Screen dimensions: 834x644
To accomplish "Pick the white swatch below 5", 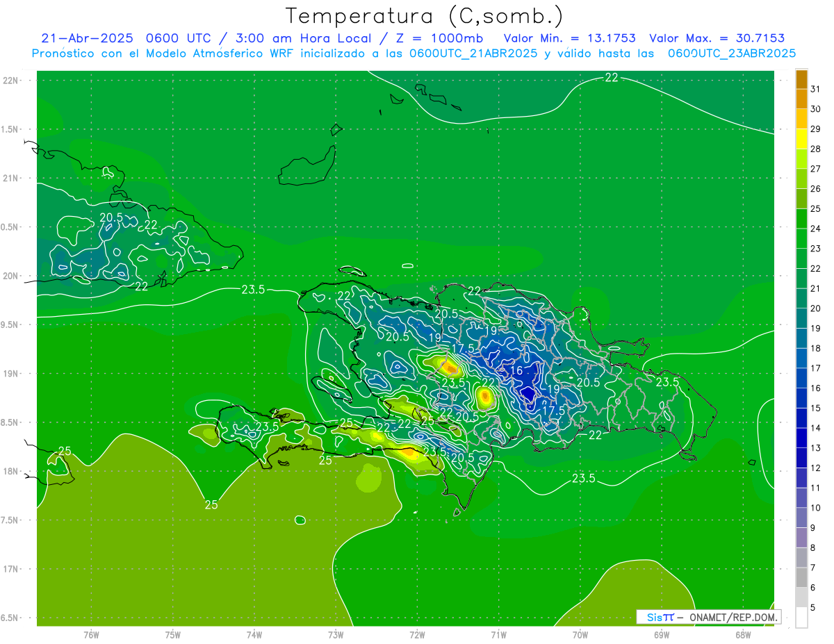I will [801, 618].
